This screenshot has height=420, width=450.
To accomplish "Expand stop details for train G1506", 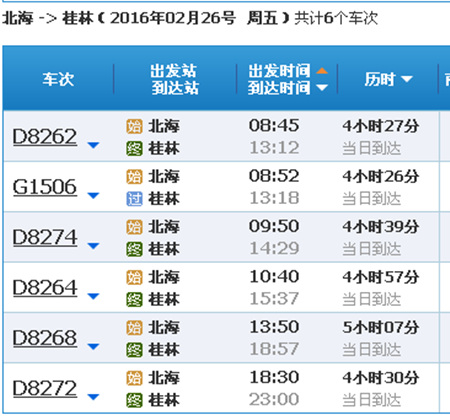I will coord(93,195).
